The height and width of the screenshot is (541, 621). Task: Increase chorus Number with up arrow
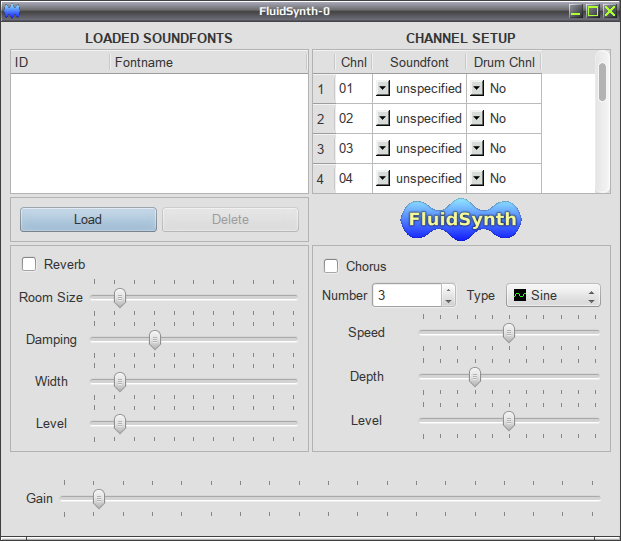448,290
